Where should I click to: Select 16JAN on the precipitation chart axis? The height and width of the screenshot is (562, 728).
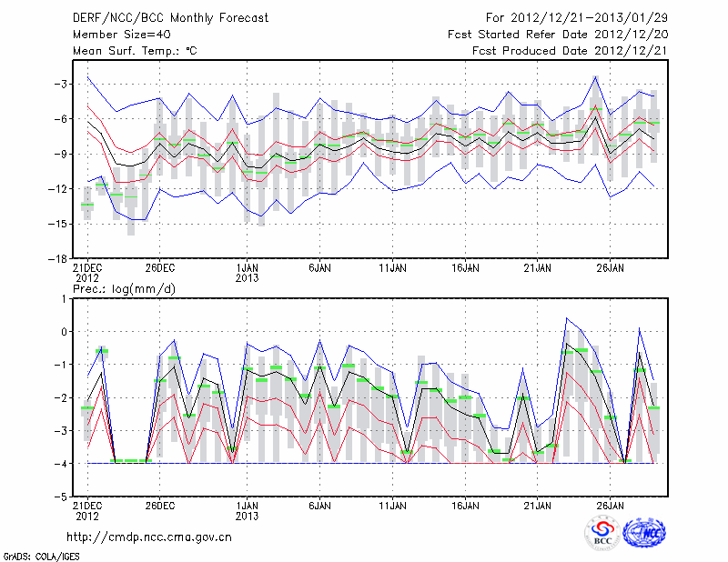tap(465, 504)
